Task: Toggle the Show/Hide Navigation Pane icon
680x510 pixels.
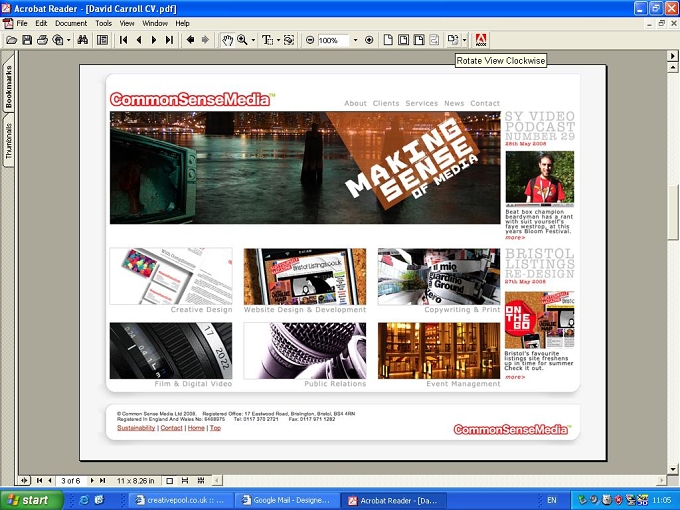Action: coord(102,40)
